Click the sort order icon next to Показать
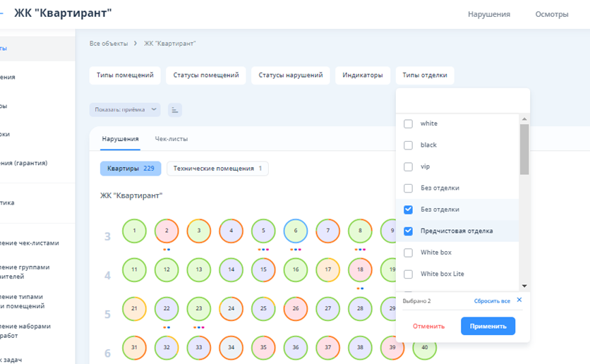Screen dimensions: 590x364 [174, 110]
